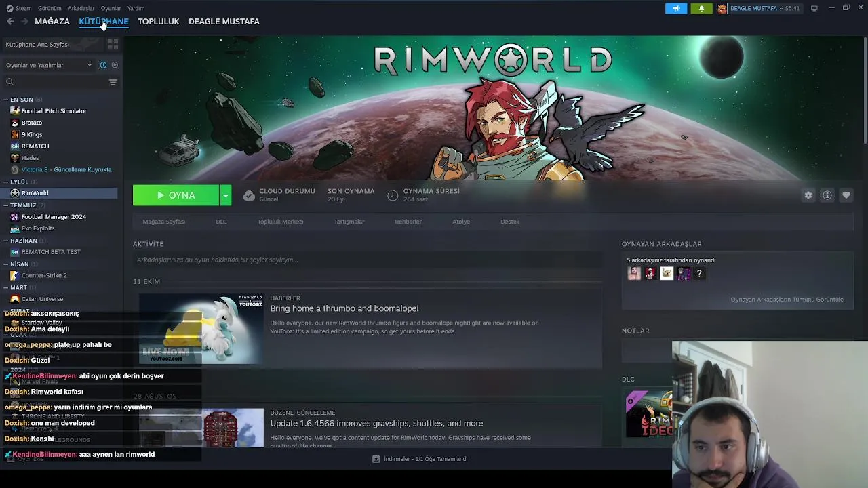The image size is (868, 488).
Task: Open the Mağaza Sayfası tab
Action: click(x=163, y=222)
